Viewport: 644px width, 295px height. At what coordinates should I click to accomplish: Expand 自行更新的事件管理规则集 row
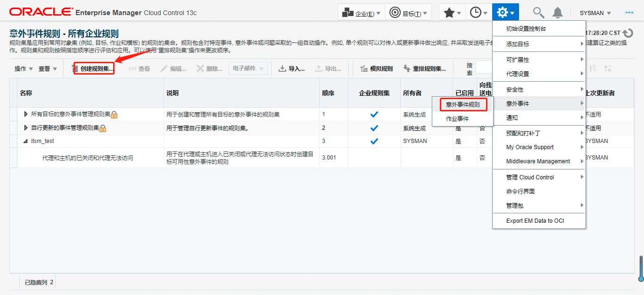click(x=26, y=128)
